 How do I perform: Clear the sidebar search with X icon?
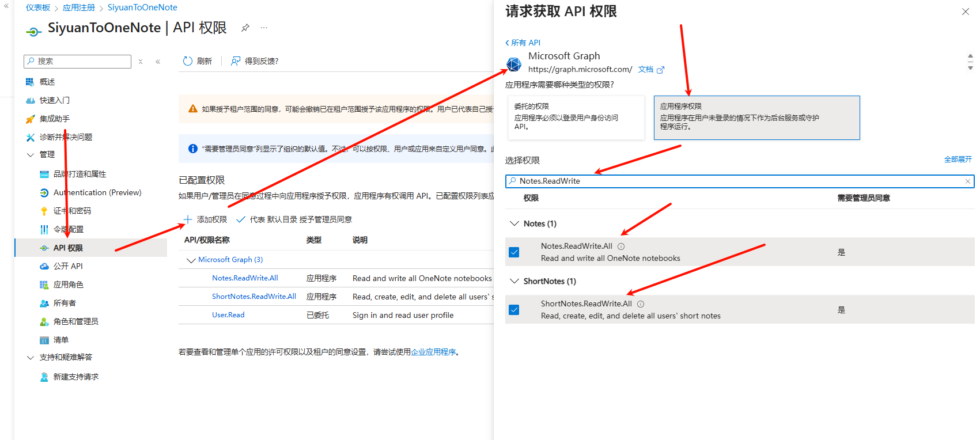[141, 62]
